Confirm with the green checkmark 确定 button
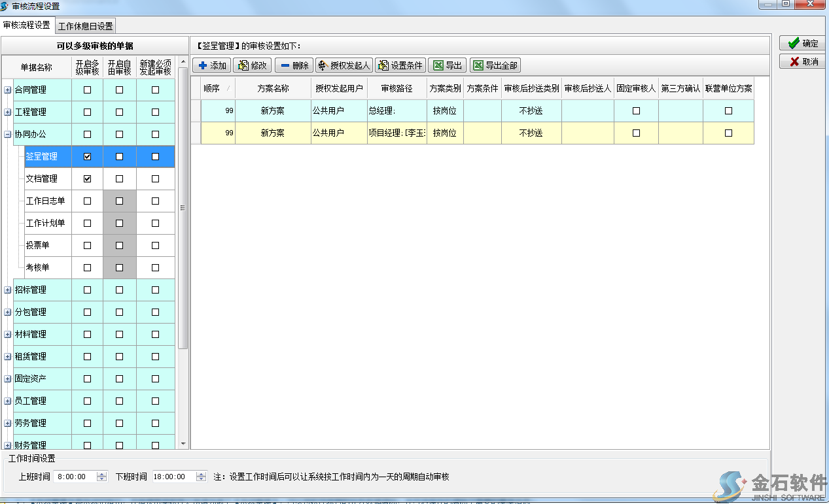This screenshot has width=829, height=504. click(x=803, y=43)
